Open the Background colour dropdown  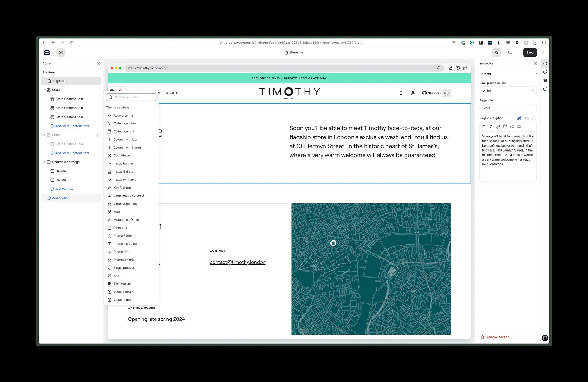(507, 91)
